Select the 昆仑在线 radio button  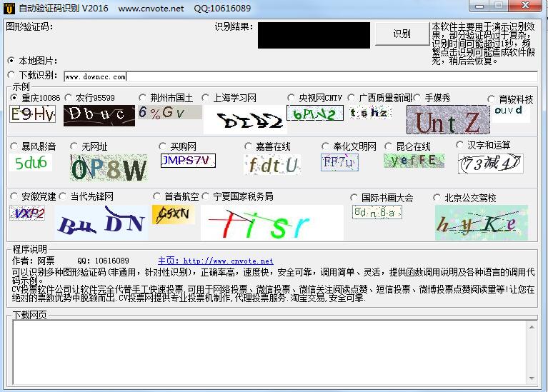pos(388,146)
